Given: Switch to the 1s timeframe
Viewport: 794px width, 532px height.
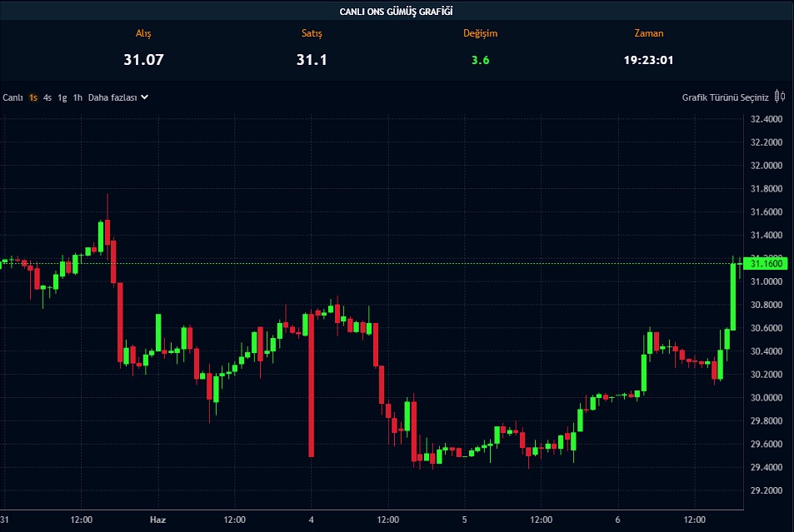Looking at the screenshot, I should pos(33,97).
